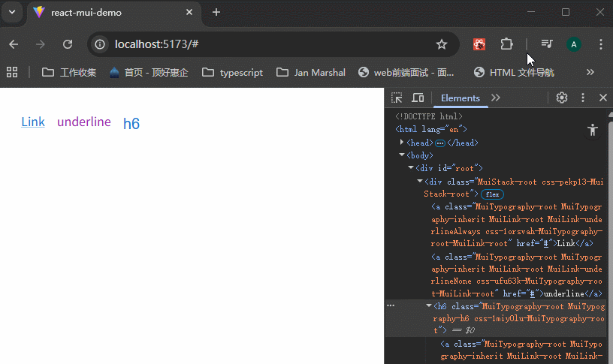613x364 pixels.
Task: Open the typescript bookmark folder
Action: point(232,72)
